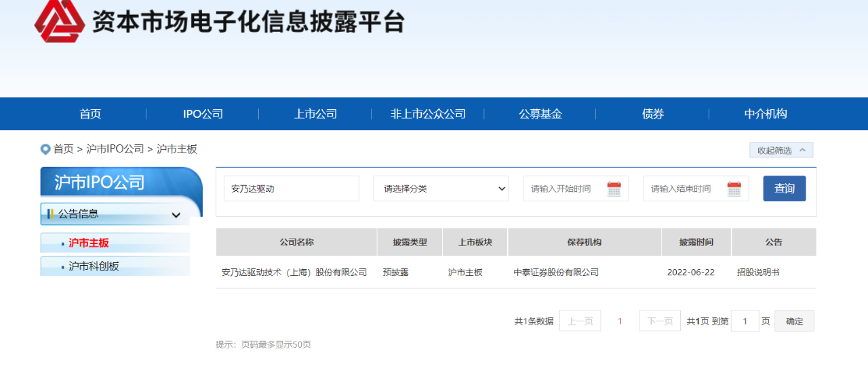Screen dimensions: 868x385
Task: Open the 公募基金 navigation menu
Action: (540, 114)
